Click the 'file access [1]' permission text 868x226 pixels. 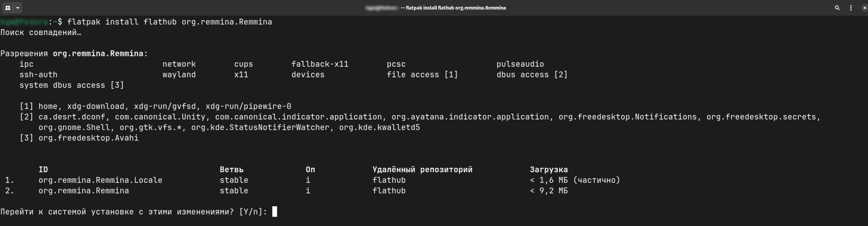422,75
